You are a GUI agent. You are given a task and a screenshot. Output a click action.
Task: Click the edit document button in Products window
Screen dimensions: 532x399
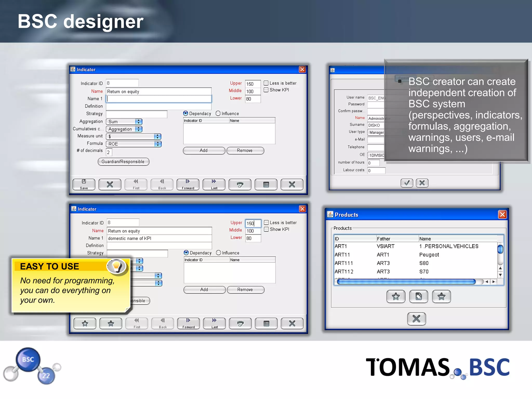418,296
